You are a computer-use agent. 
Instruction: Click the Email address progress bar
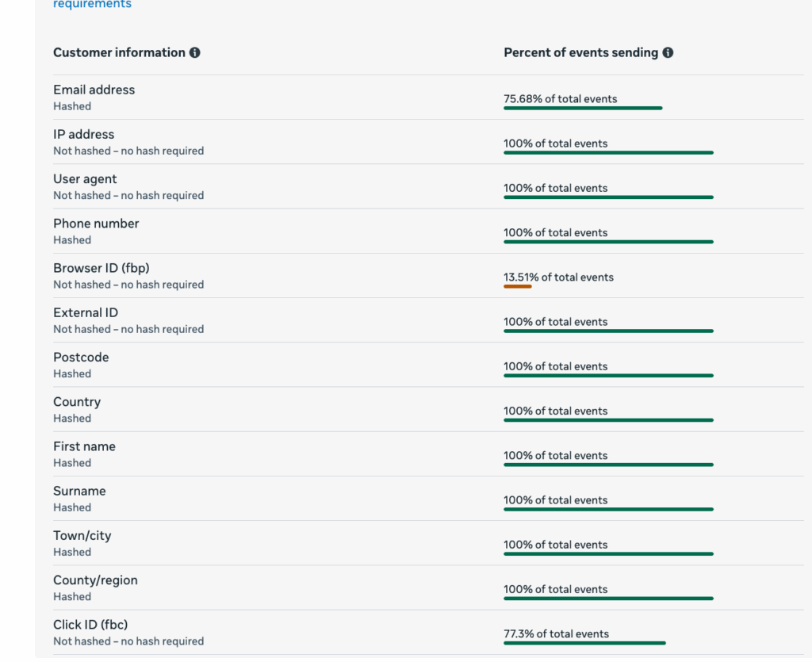(583, 108)
